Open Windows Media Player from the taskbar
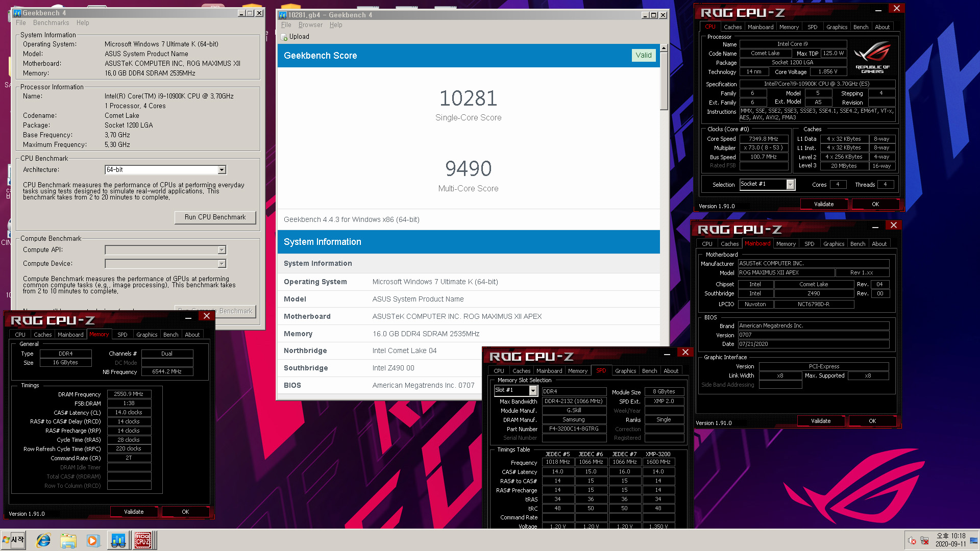The height and width of the screenshot is (551, 980). click(92, 540)
